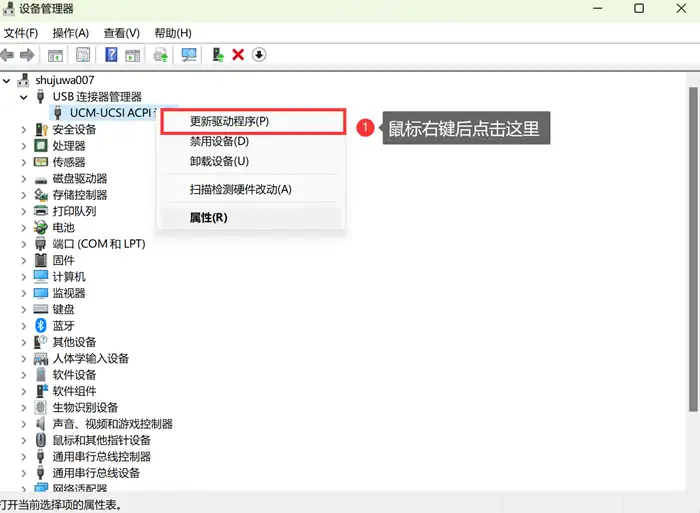Click the shujuwa007 computer root icon
Image resolution: width=700 pixels, height=513 pixels.
[x=23, y=80]
